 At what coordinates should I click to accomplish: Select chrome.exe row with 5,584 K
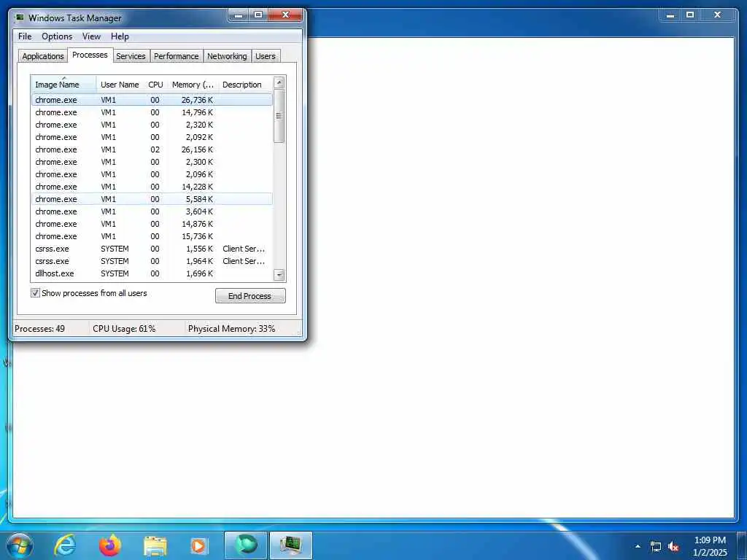152,199
